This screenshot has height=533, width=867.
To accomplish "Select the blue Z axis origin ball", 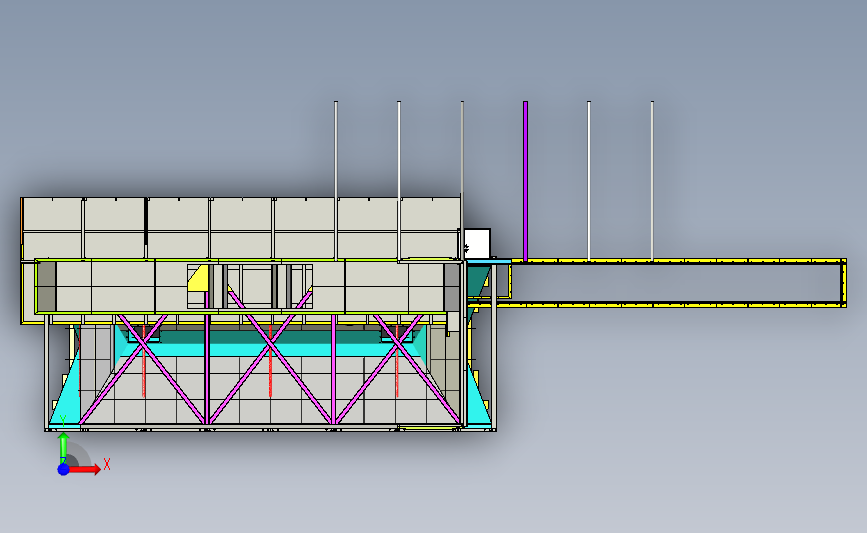I will 64,469.
